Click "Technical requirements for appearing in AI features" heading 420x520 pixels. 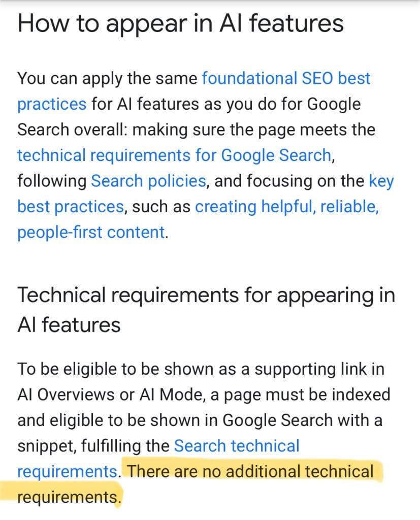(x=206, y=296)
